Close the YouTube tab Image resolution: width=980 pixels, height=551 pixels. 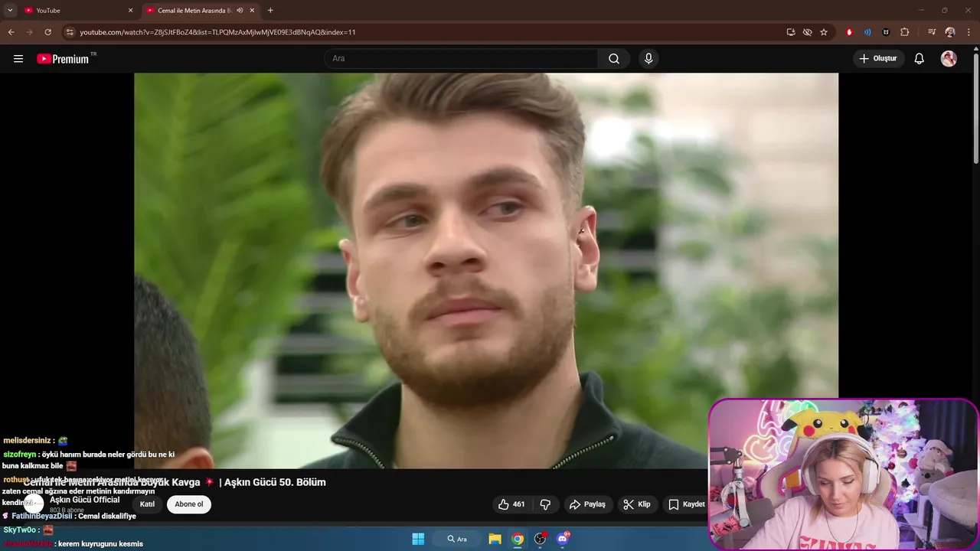(130, 11)
